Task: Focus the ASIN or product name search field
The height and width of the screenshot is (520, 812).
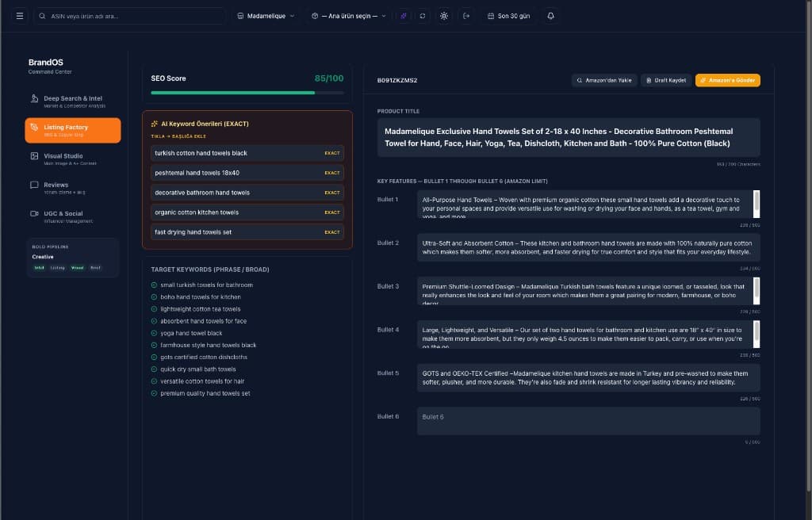Action: [130, 16]
